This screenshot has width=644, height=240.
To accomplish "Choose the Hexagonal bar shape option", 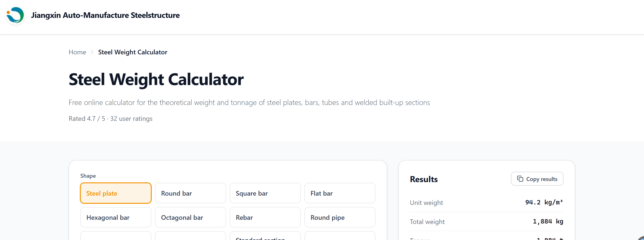I will click(x=116, y=217).
